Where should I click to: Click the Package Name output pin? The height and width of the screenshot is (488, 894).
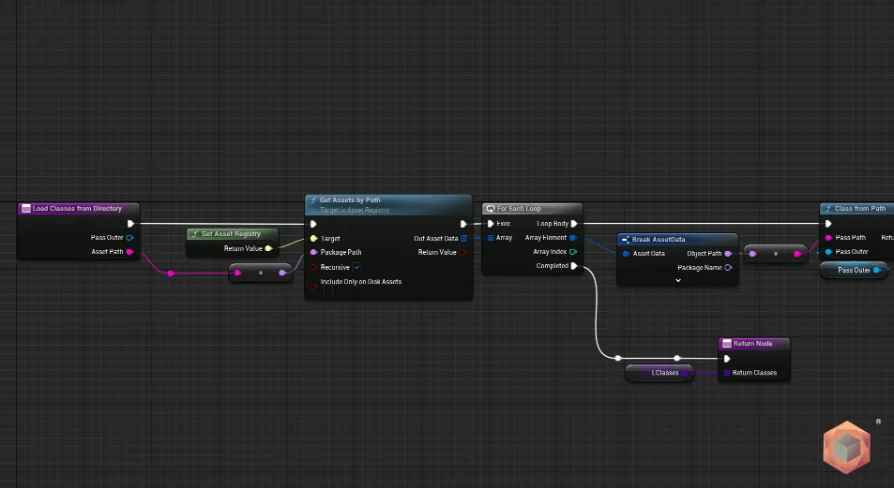[x=728, y=267]
